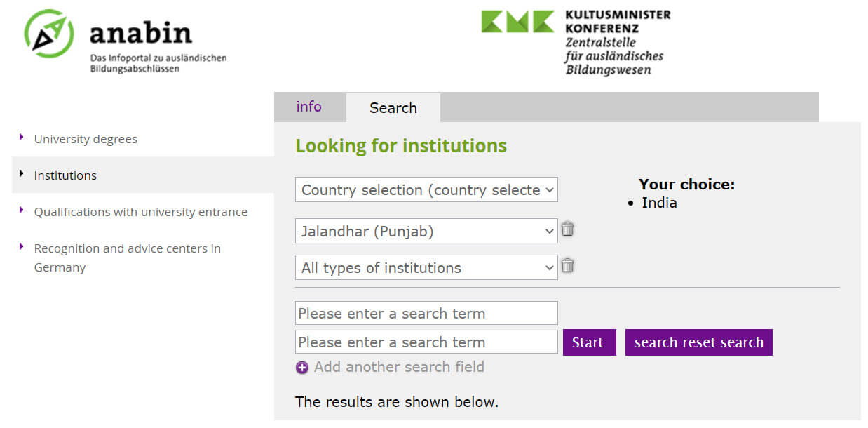
Task: Delete institution type filter via trash icon
Action: pyautogui.click(x=568, y=266)
